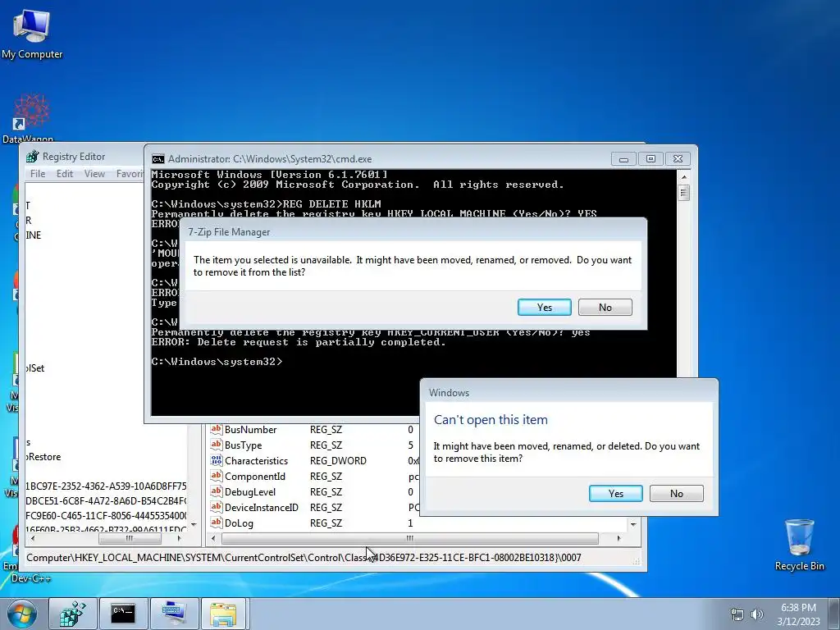Click the values pane scroll down arrow
Image resolution: width=840 pixels, height=630 pixels.
633,524
